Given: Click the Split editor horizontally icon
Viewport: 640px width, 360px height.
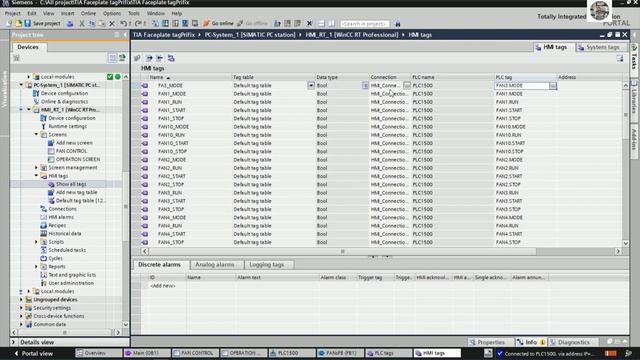Looking at the screenshot, I should tap(321, 23).
